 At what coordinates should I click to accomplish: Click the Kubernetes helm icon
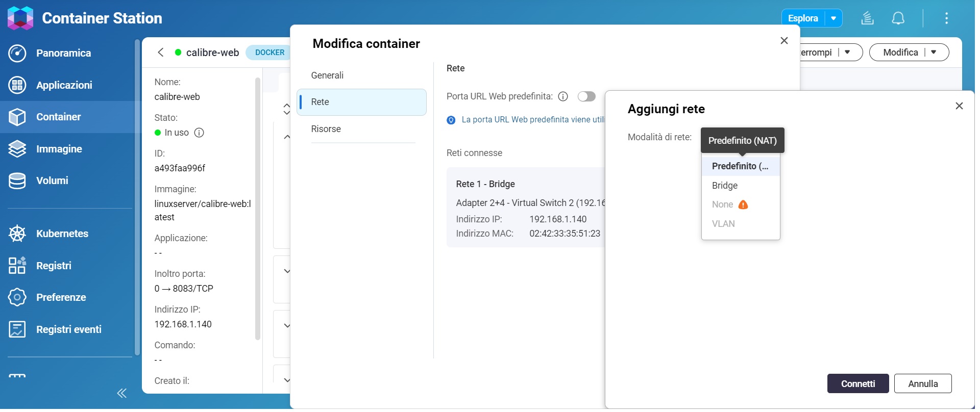[x=17, y=234]
